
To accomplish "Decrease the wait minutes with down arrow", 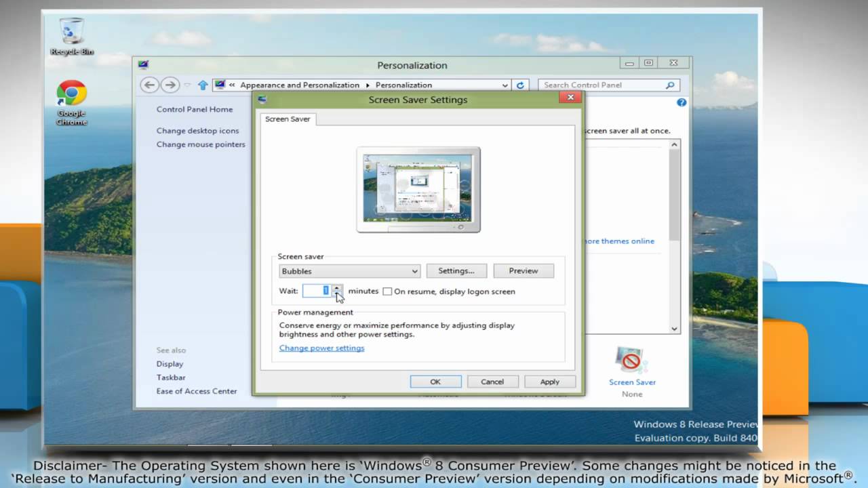I will [x=336, y=294].
